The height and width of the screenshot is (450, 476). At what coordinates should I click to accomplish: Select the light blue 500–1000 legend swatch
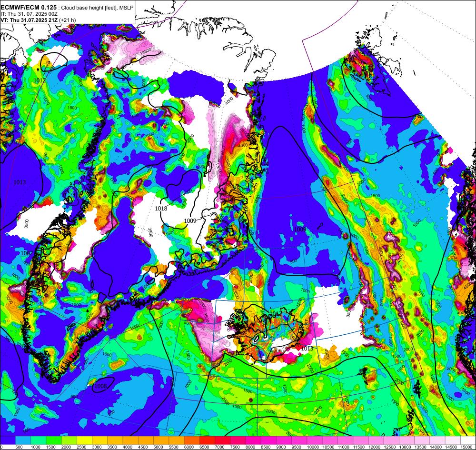click(23, 440)
